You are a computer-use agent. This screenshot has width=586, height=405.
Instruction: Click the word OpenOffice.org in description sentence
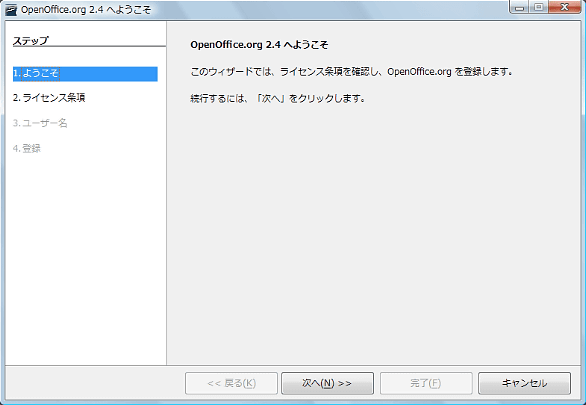(419, 71)
